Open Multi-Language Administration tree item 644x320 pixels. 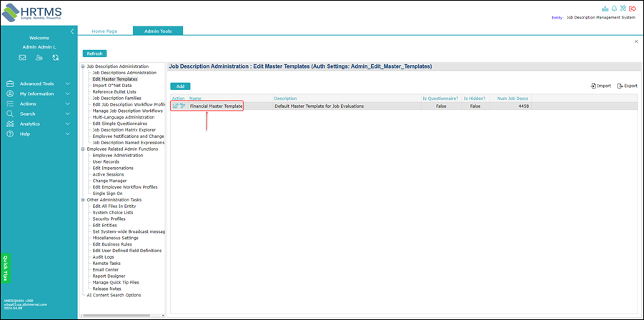coord(124,117)
